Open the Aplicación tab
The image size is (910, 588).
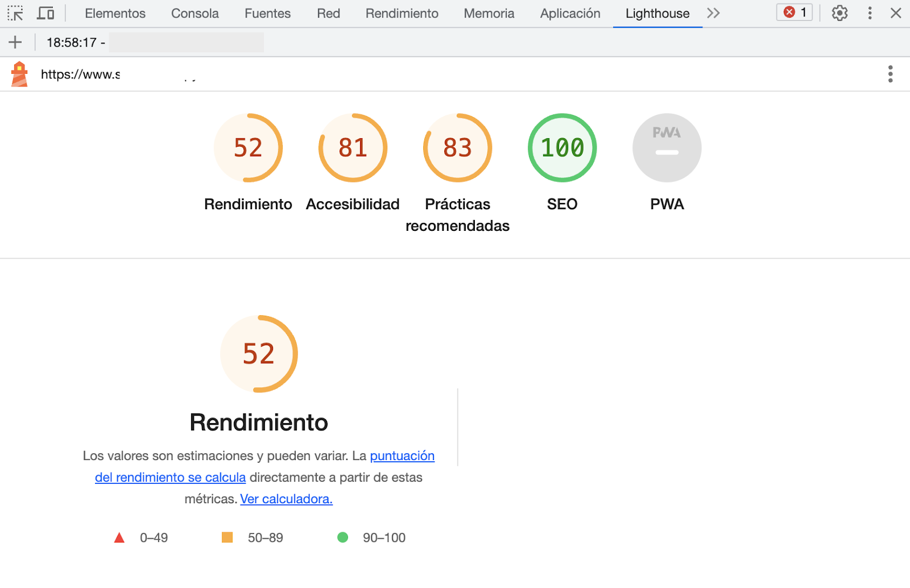(x=569, y=13)
